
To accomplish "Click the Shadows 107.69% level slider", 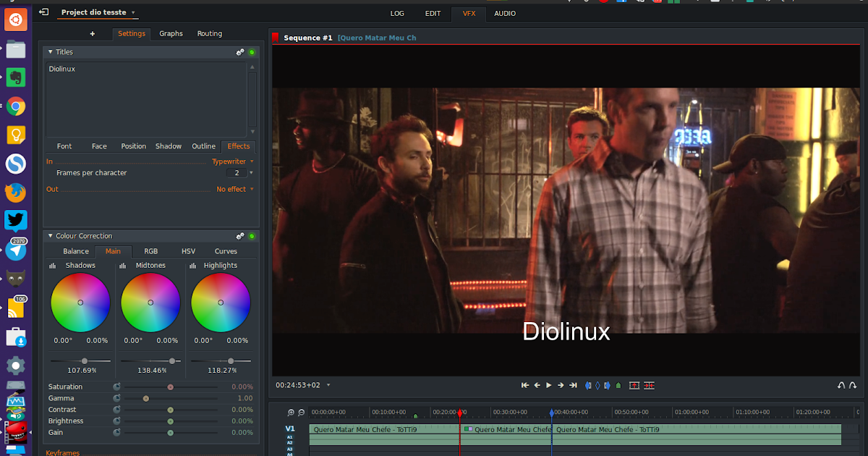I will 80,360.
